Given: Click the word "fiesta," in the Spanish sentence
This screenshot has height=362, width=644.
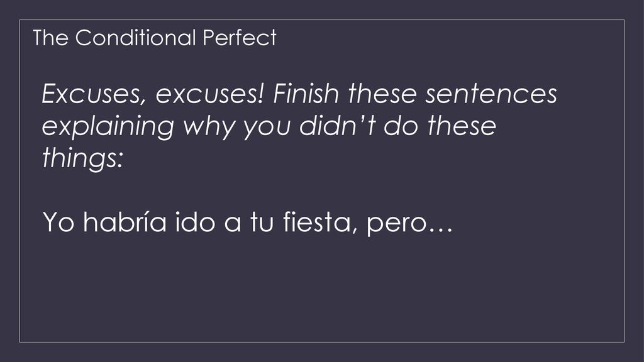Looking at the screenshot, I should (317, 222).
